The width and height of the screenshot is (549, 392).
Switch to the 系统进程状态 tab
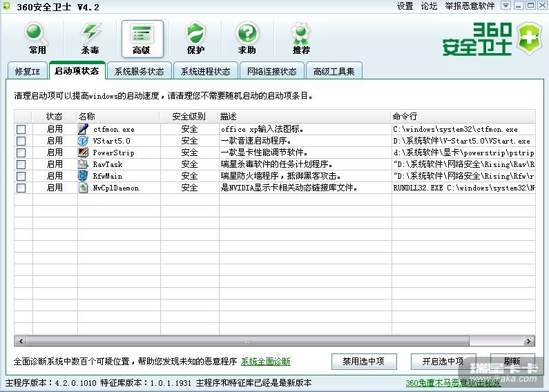(206, 71)
